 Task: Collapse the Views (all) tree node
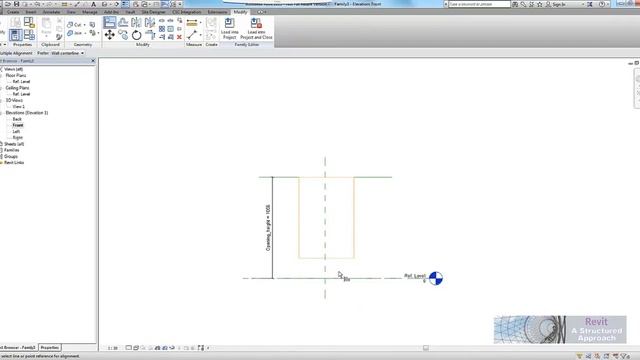pyautogui.click(x=2, y=69)
